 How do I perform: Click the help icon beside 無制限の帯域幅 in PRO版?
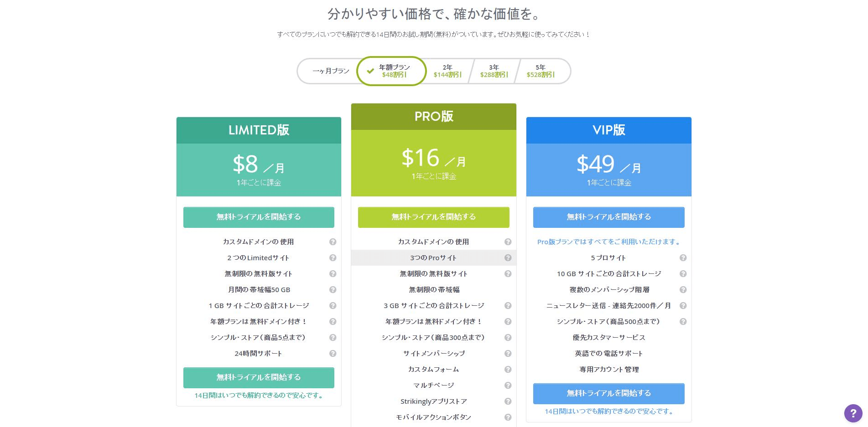508,289
